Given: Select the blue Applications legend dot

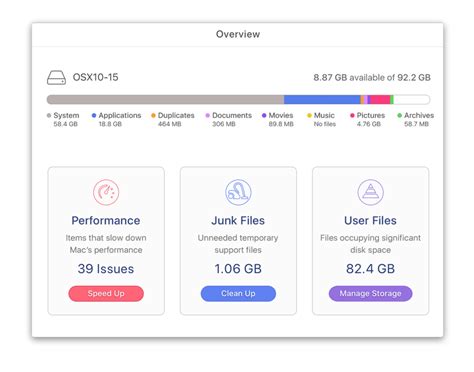Looking at the screenshot, I should click(x=94, y=115).
